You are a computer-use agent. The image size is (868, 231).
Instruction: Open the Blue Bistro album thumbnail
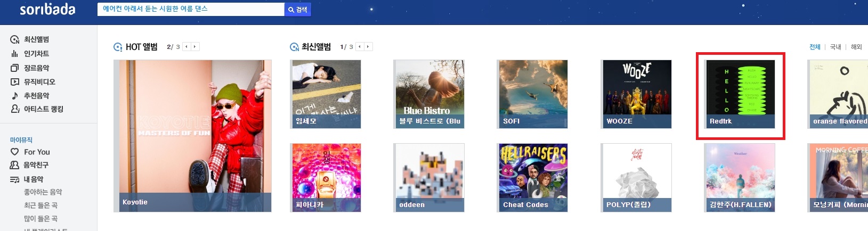pyautogui.click(x=429, y=94)
